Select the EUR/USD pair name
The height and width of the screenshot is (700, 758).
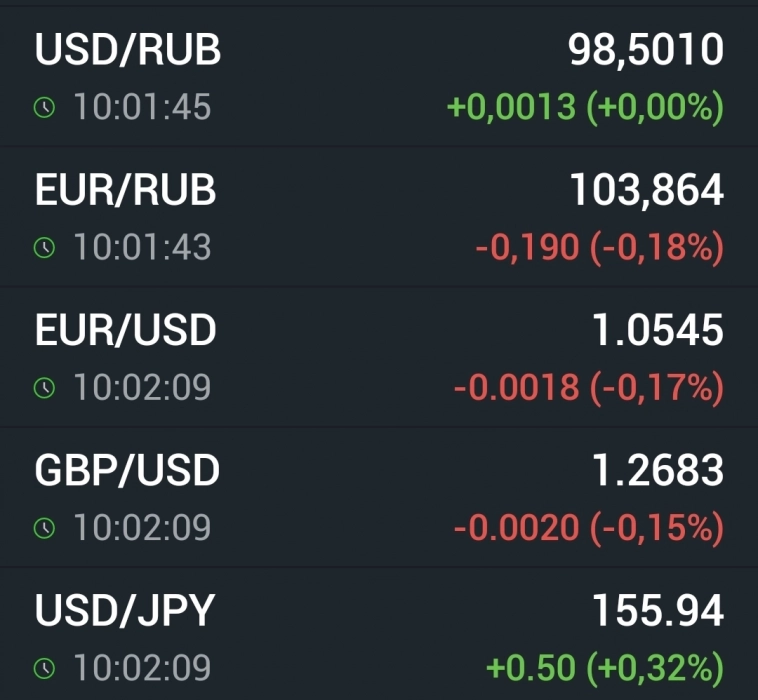pyautogui.click(x=126, y=330)
